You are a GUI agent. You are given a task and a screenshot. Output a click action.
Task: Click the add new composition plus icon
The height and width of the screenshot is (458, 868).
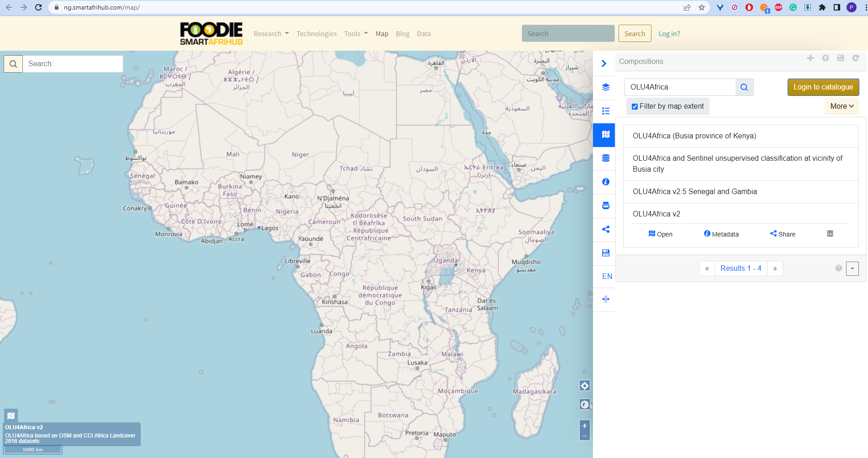click(810, 58)
